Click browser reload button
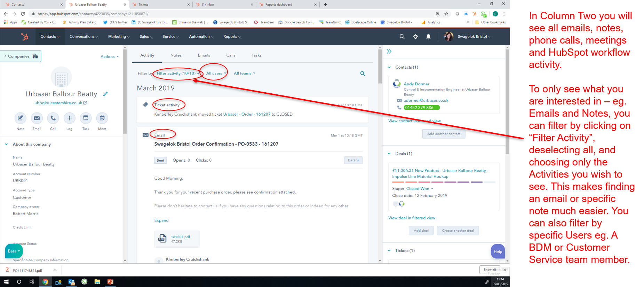Screen dimensions: 644x287 [23, 14]
